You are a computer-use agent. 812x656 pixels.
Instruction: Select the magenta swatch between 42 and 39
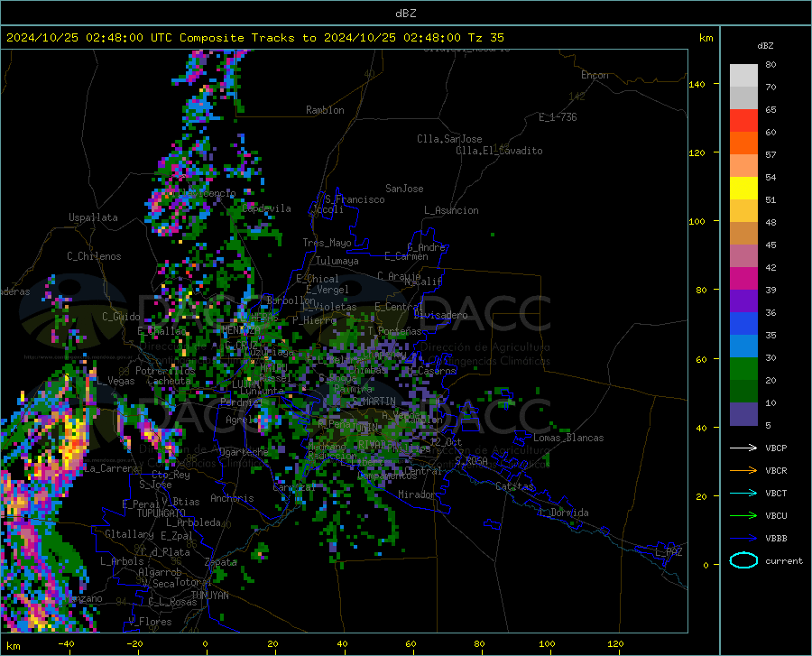[x=743, y=279]
